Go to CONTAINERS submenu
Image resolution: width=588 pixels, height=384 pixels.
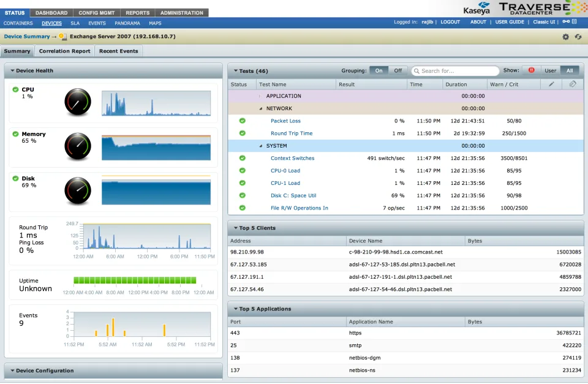[18, 23]
